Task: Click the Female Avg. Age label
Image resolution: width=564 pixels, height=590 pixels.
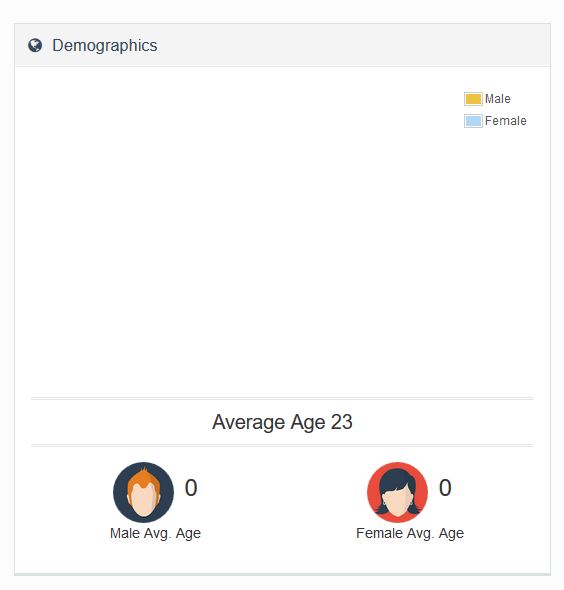Action: pos(410,533)
